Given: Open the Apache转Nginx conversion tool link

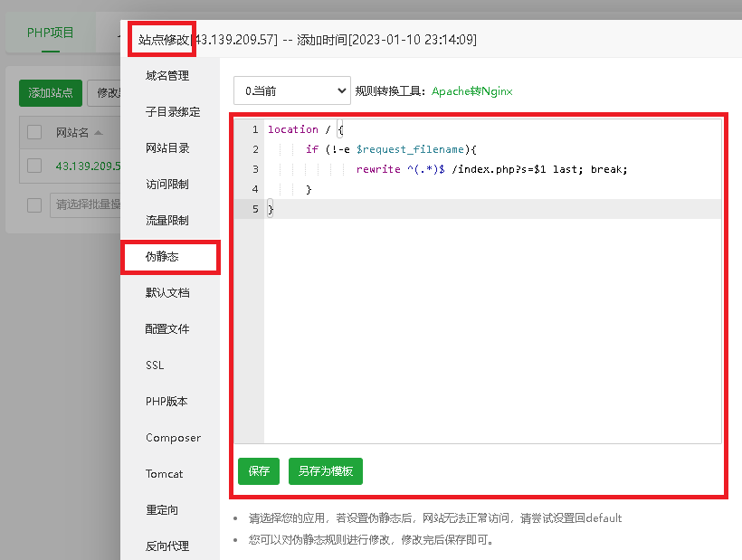Looking at the screenshot, I should point(471,90).
